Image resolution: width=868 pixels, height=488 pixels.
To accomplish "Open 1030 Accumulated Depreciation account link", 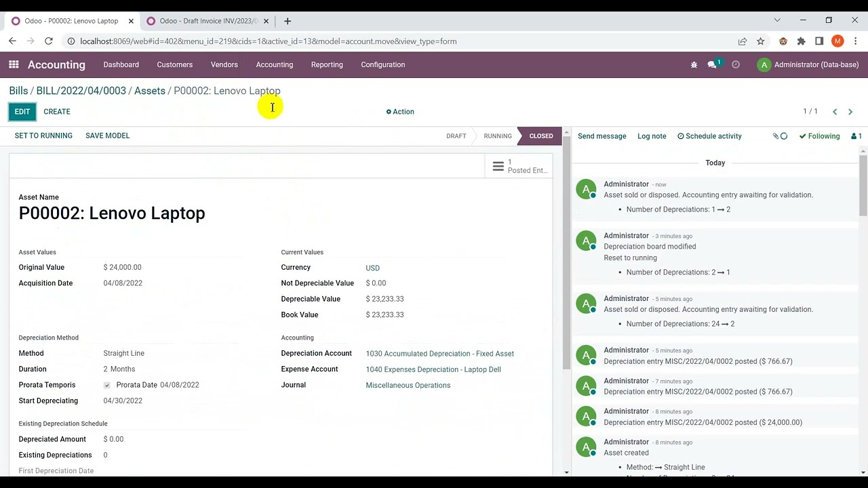I will (x=440, y=354).
